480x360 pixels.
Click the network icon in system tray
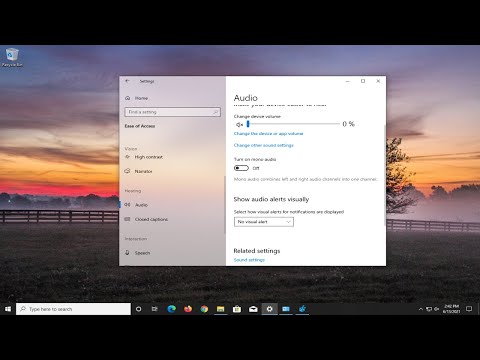pyautogui.click(x=429, y=309)
